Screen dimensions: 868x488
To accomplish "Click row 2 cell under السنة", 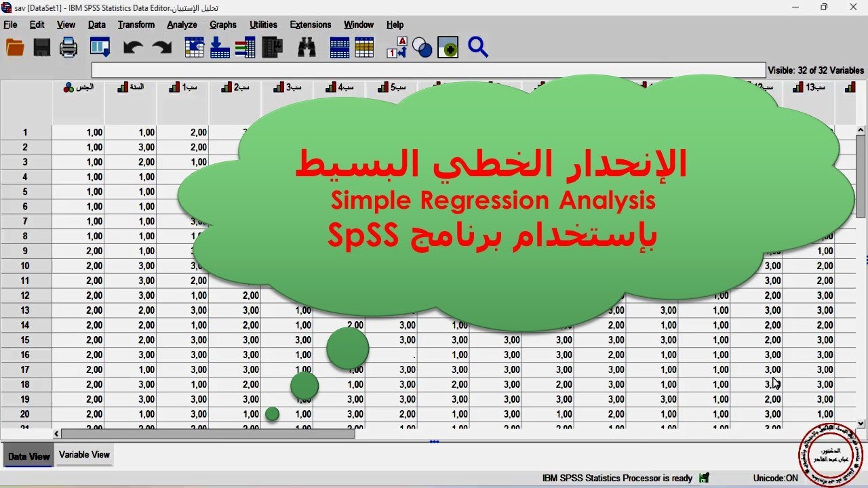I will (x=130, y=147).
